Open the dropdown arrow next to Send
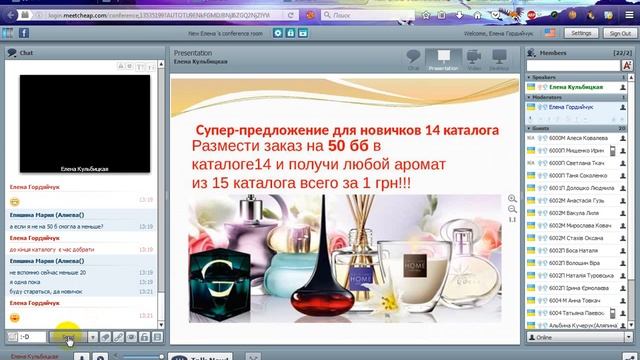Viewport: 640px width, 360px height. [93, 337]
